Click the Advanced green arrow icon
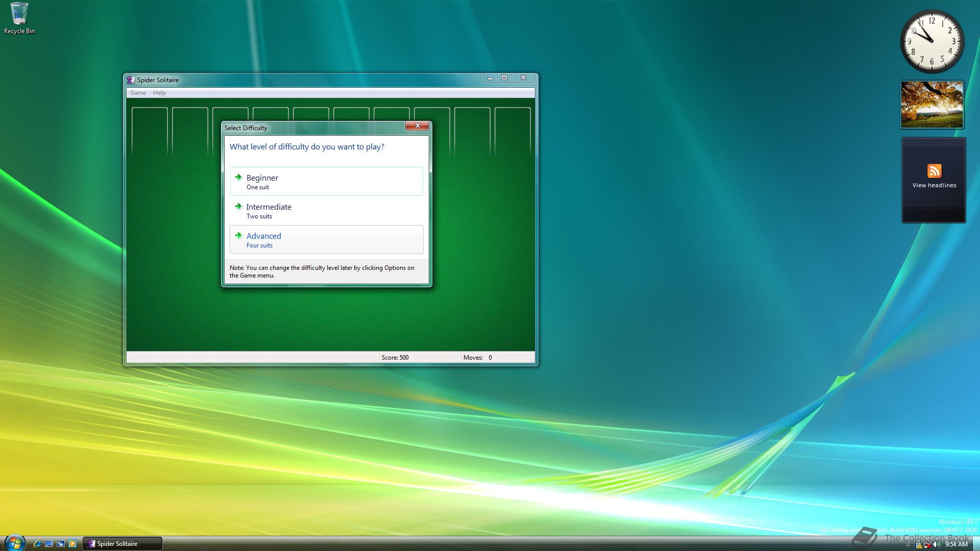 point(238,235)
